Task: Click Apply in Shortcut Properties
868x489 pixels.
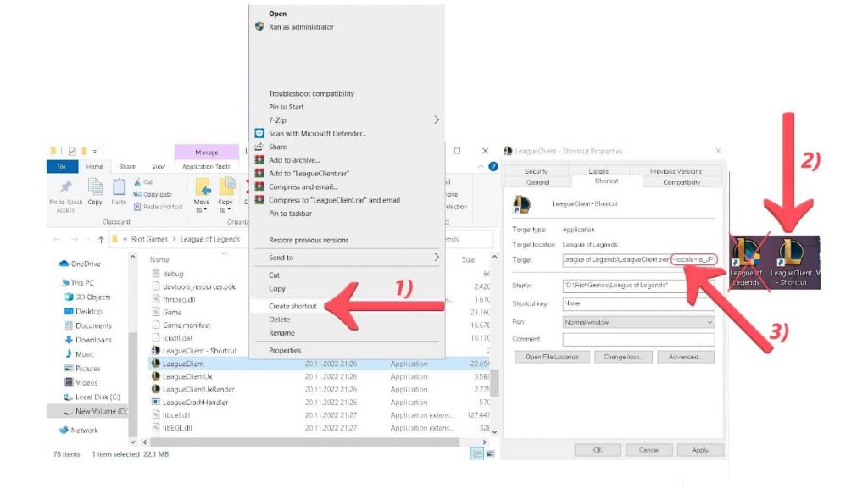Action: 700,450
